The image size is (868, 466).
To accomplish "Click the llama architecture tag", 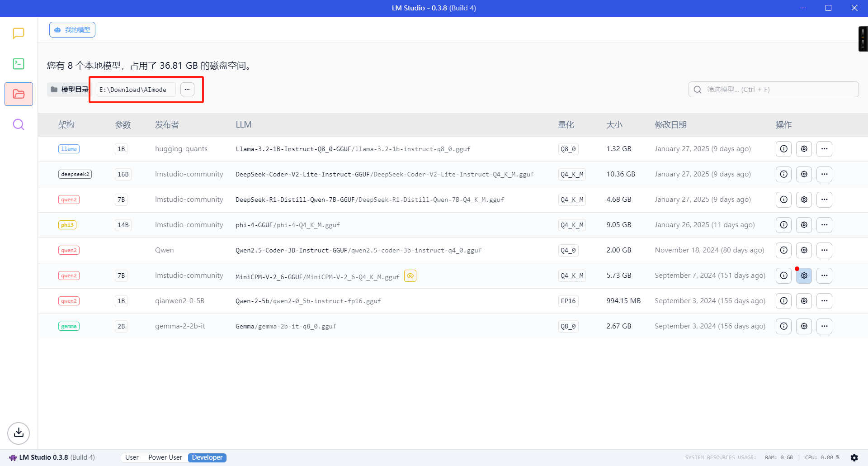I will coord(69,149).
